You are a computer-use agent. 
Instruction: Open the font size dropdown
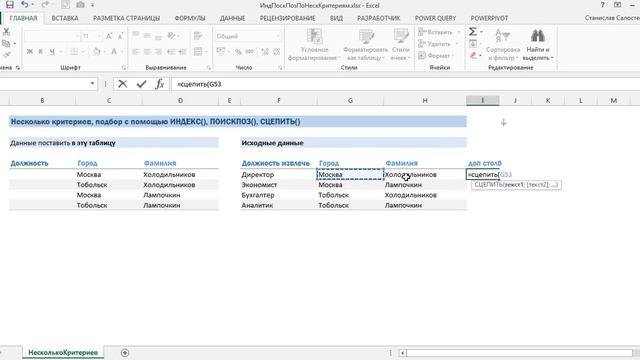pos(99,36)
